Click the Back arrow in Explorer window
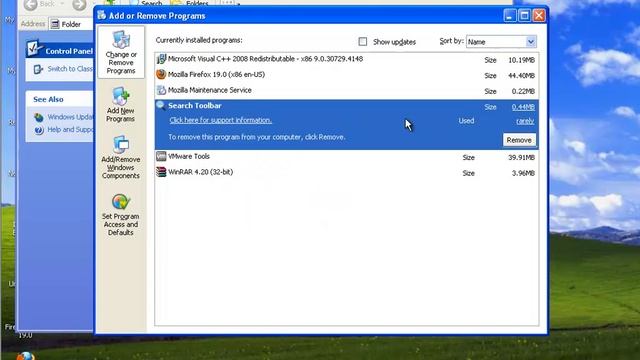This screenshot has height=360, width=640. tap(31, 4)
